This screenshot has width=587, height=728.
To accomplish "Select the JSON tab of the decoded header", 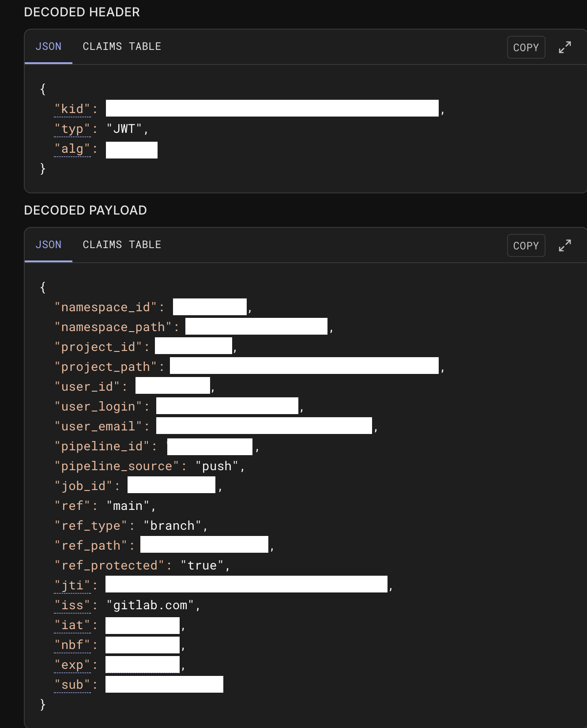I will [48, 46].
